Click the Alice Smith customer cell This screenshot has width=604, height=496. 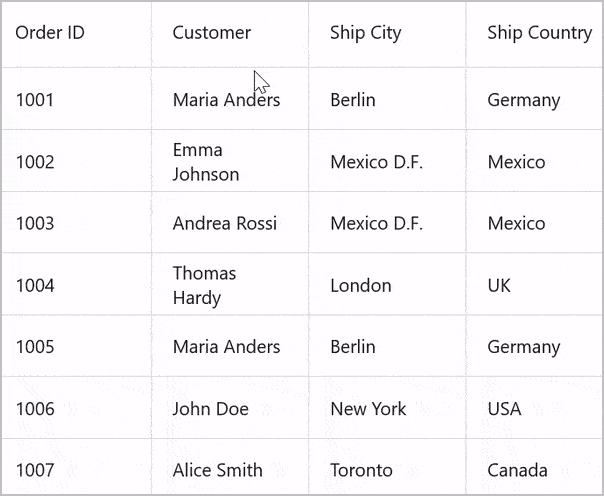230,467
